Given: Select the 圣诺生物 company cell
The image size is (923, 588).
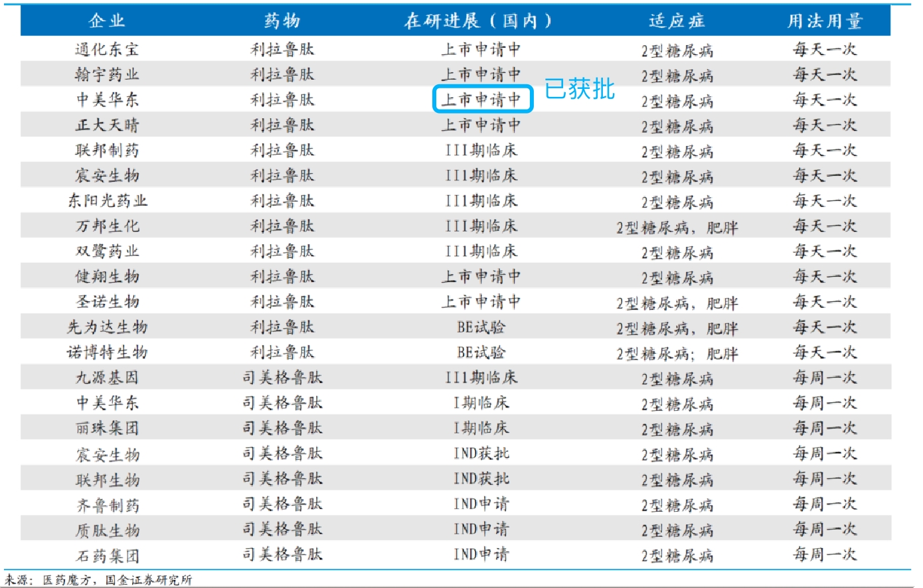Looking at the screenshot, I should [107, 301].
